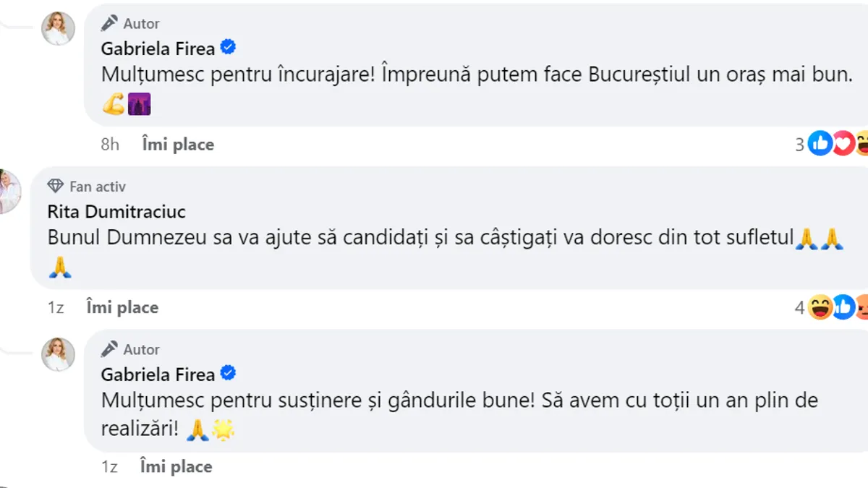Click the Fan activ diamond badge icon
868x488 pixels.
[56, 187]
